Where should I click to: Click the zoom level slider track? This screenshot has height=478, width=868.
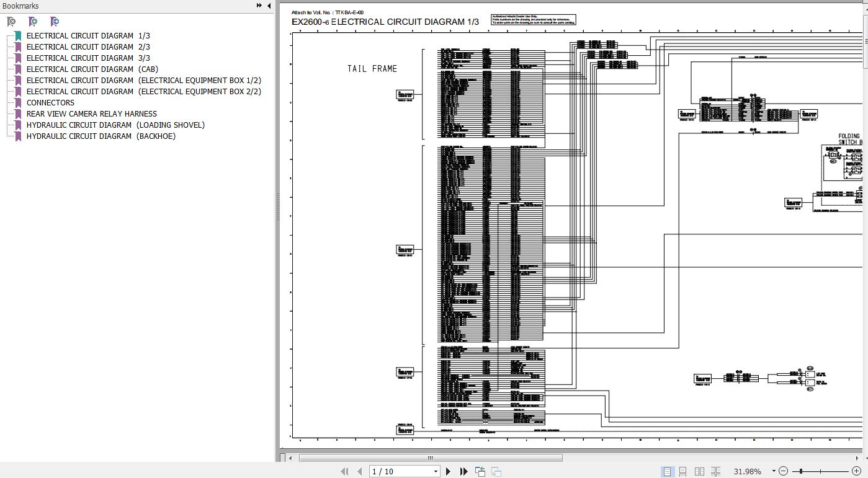click(820, 471)
